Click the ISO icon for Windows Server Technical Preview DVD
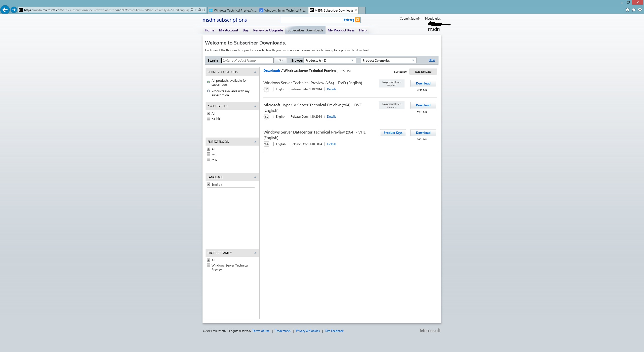 click(266, 89)
